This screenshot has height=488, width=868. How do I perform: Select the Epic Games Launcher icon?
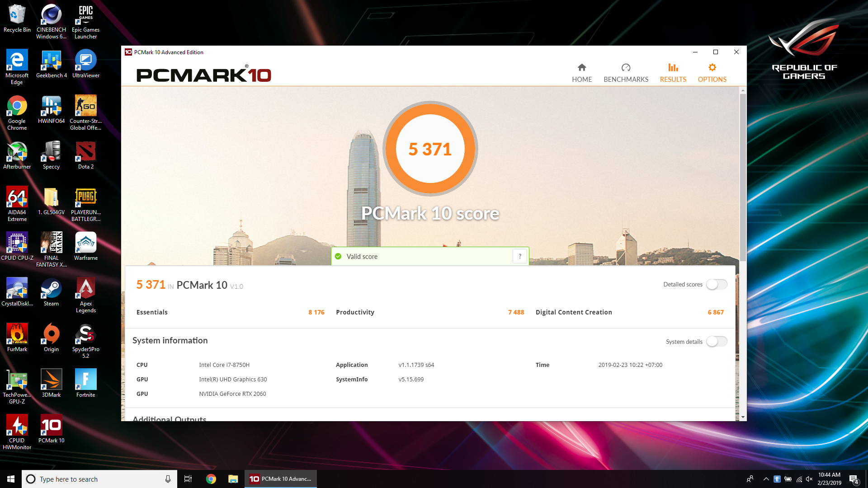pyautogui.click(x=85, y=21)
